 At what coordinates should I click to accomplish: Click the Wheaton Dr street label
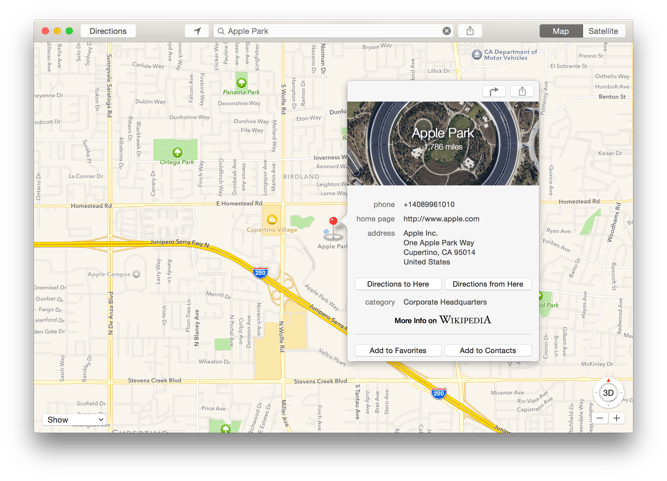pos(214,361)
